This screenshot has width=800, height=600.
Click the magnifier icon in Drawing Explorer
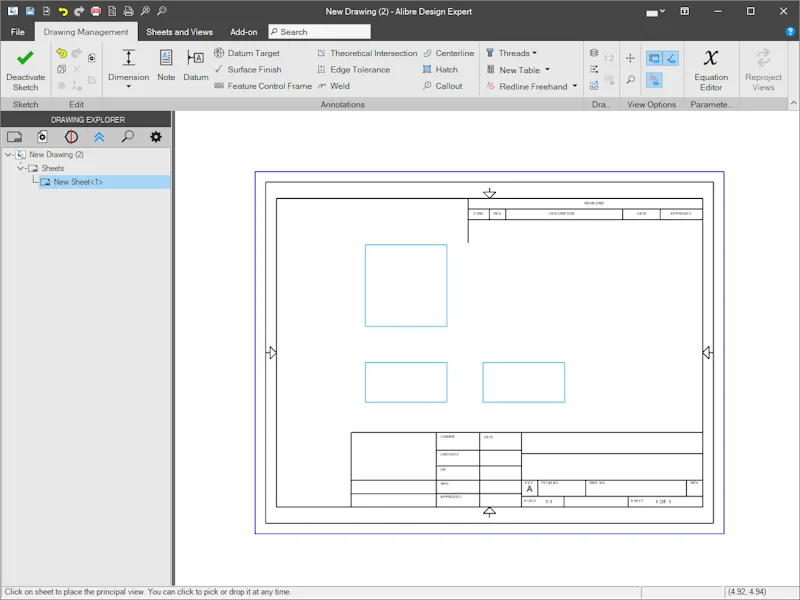128,137
